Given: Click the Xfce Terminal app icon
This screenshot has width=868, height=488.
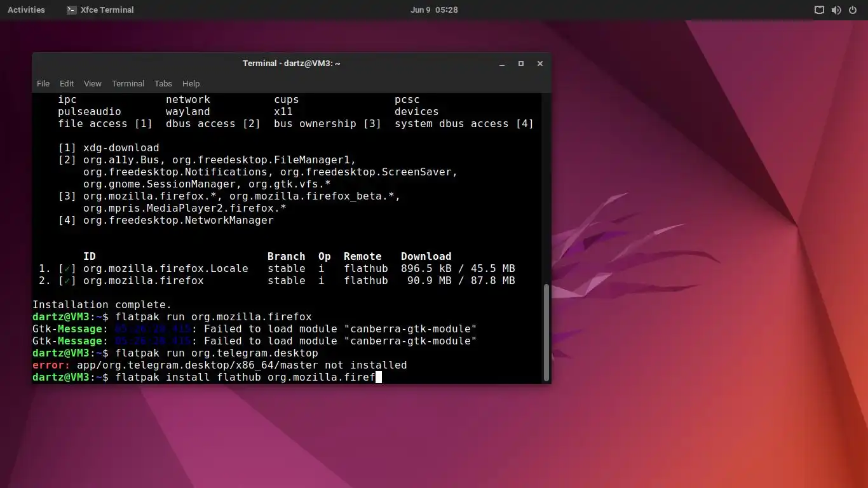Looking at the screenshot, I should point(72,10).
